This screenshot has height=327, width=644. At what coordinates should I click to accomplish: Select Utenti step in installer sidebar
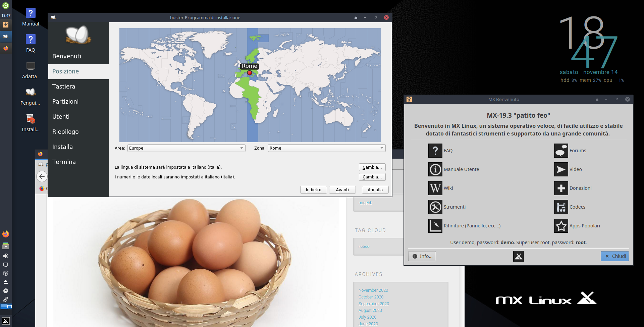(x=78, y=117)
